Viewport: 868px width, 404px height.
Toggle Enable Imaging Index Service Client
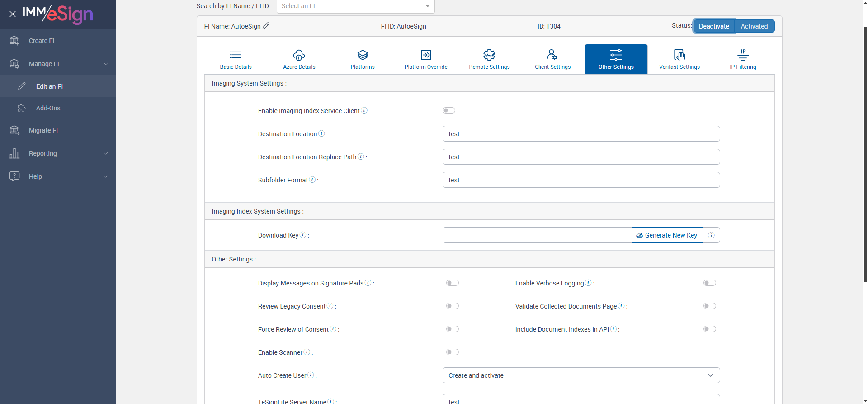tap(448, 110)
